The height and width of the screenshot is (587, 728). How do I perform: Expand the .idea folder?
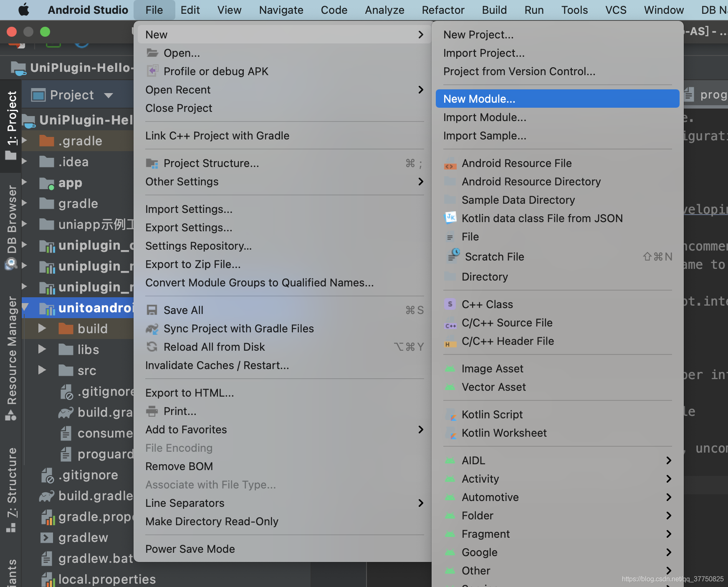pyautogui.click(x=24, y=161)
